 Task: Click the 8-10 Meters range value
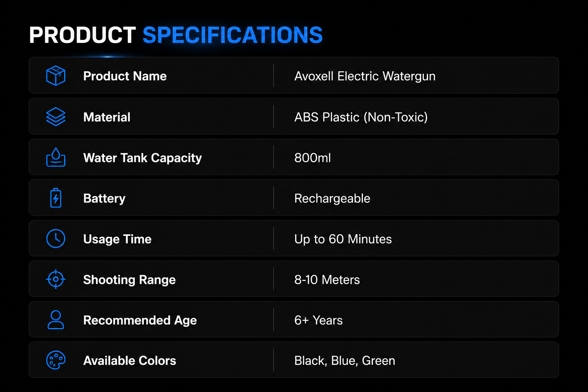tap(327, 280)
